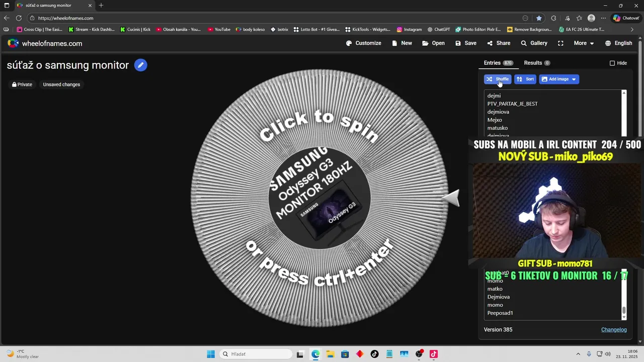Click the microphone tray icon
The height and width of the screenshot is (362, 644).
pos(589,354)
